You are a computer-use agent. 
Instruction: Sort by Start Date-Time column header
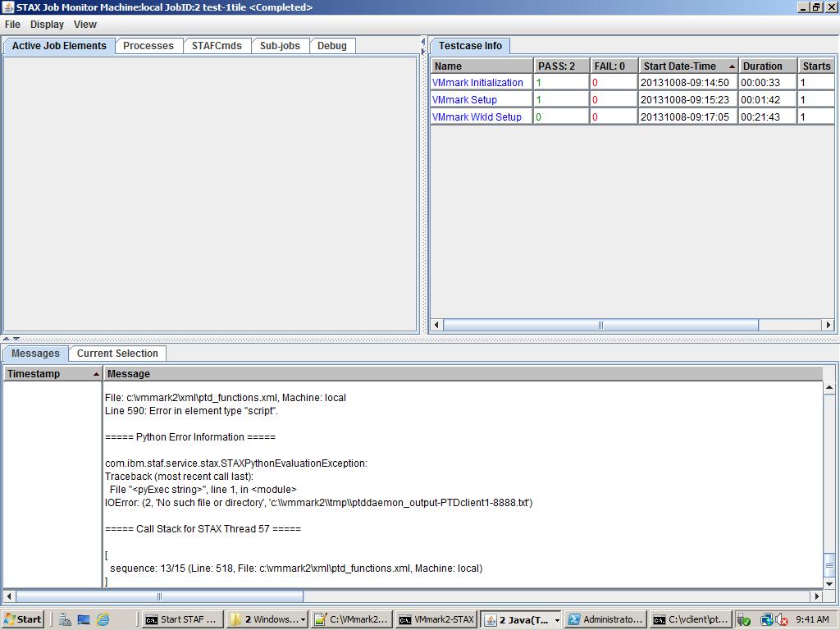(x=688, y=66)
